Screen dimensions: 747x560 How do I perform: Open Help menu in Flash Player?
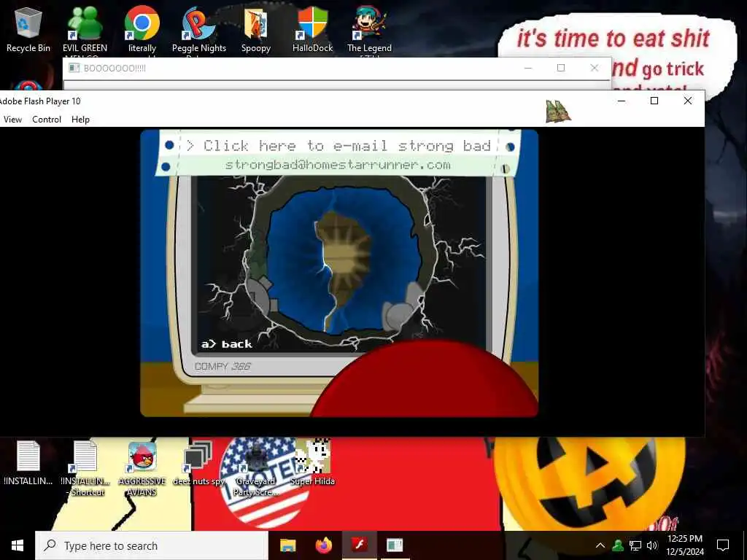[80, 120]
